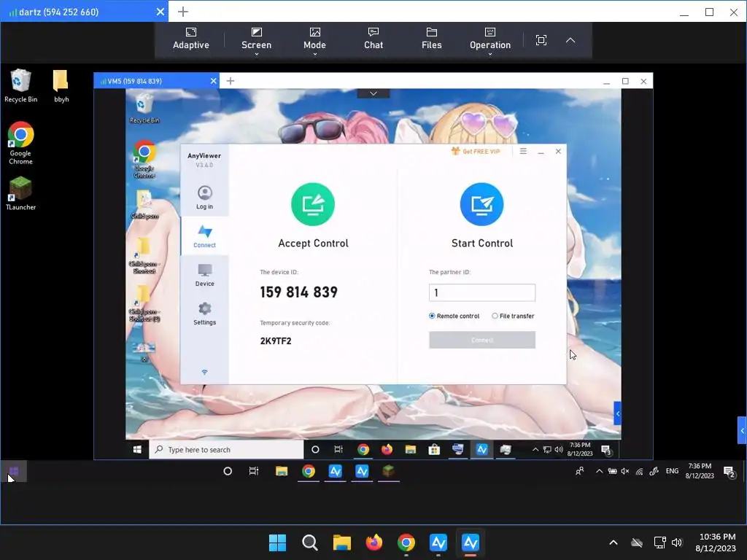Expand the blue side handle at outer window edge

pyautogui.click(x=742, y=430)
